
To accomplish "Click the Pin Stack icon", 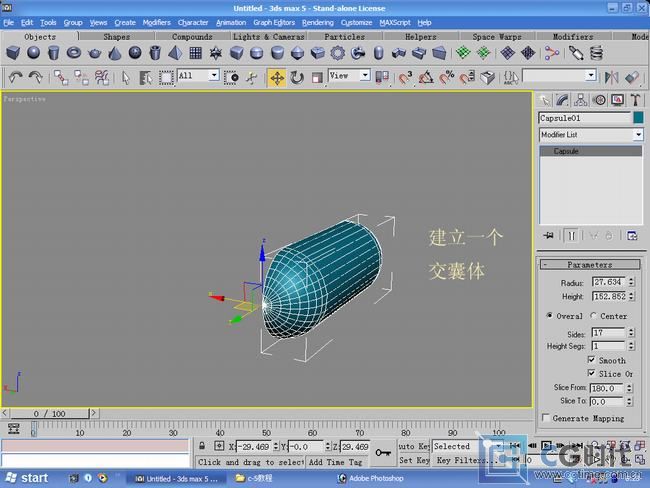I will [548, 236].
